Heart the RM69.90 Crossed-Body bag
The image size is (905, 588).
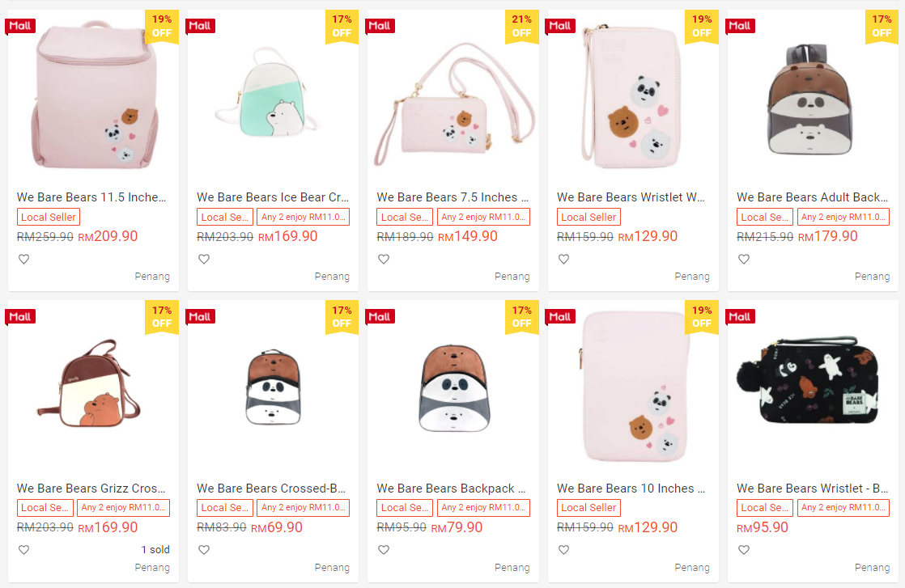click(x=204, y=550)
